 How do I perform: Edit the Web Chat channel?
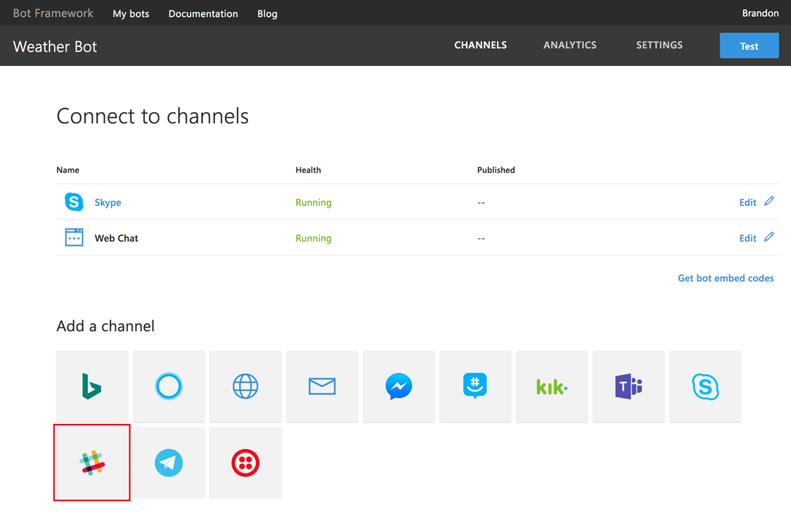pos(747,238)
